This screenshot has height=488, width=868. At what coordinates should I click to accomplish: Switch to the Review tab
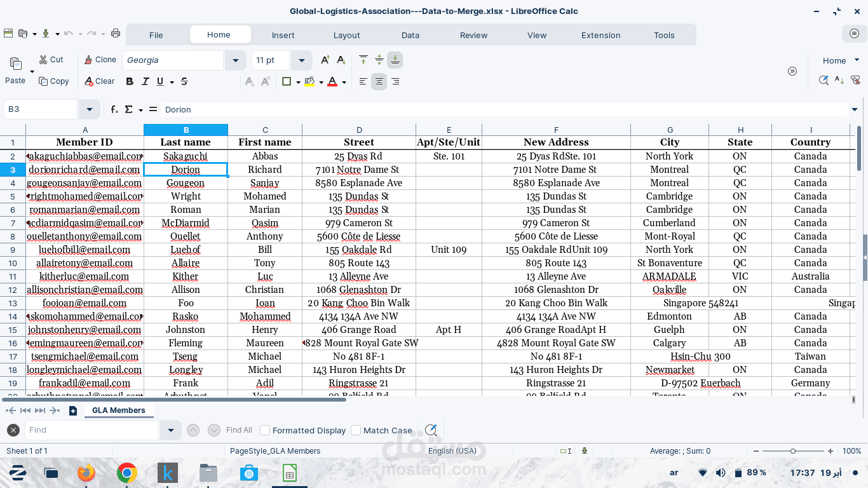tap(474, 35)
